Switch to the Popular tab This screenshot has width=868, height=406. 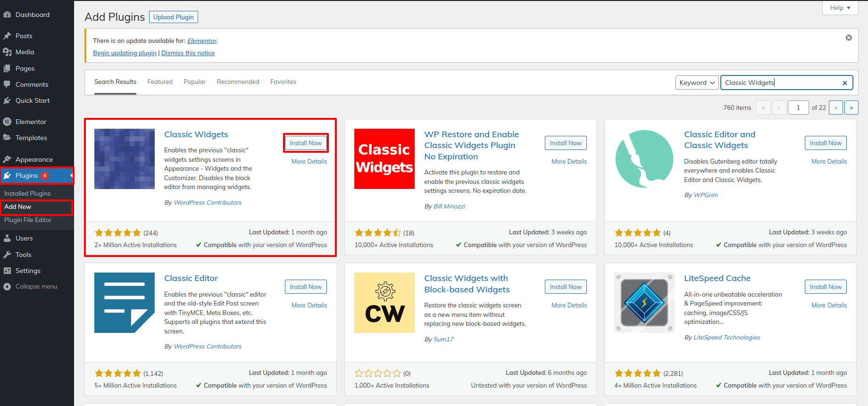[x=194, y=82]
